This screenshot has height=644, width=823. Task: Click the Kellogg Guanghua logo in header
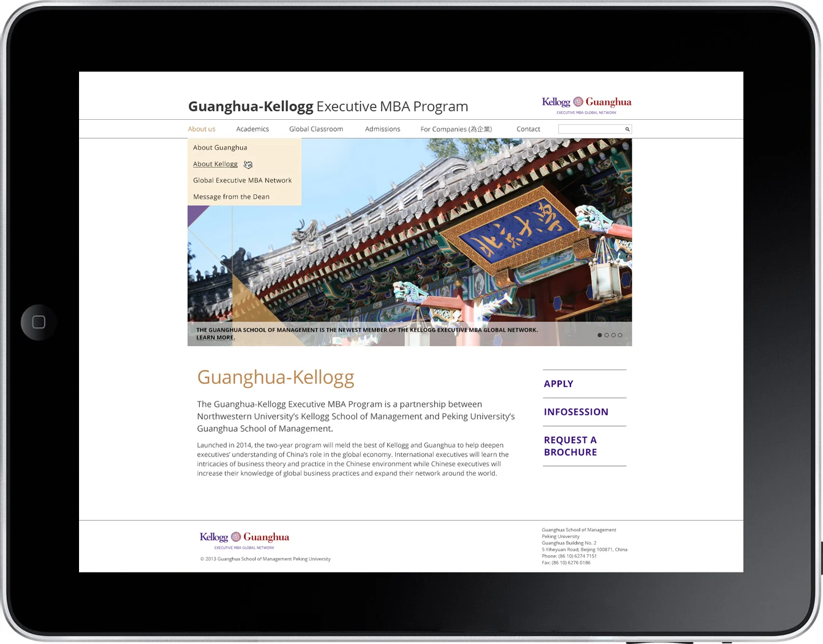[586, 105]
